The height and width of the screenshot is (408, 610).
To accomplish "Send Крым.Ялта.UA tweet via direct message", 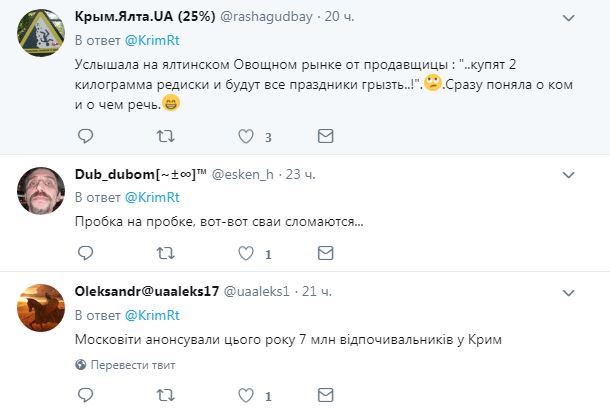I will click(325, 135).
